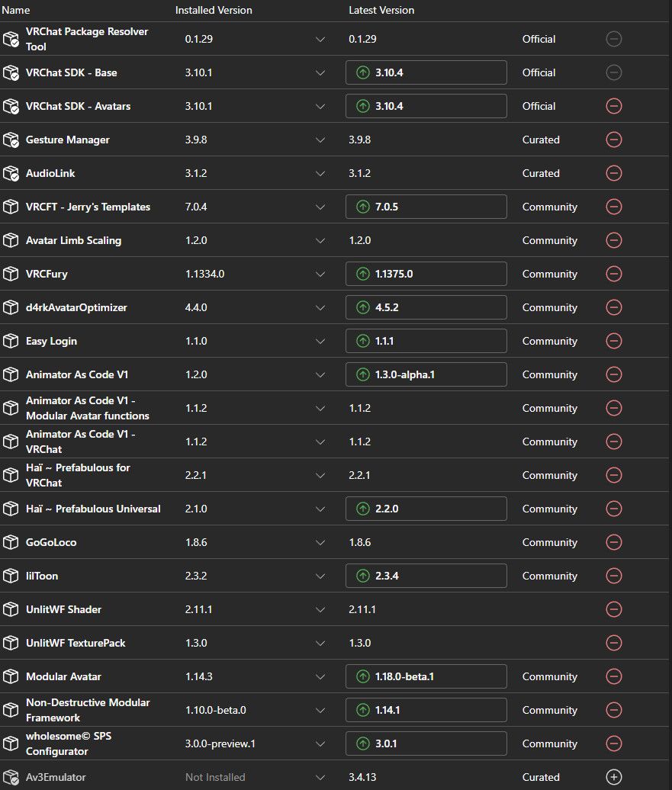The width and height of the screenshot is (672, 790).
Task: Expand the d4rkAvatarOptimizer version dropdown
Action: pos(320,308)
